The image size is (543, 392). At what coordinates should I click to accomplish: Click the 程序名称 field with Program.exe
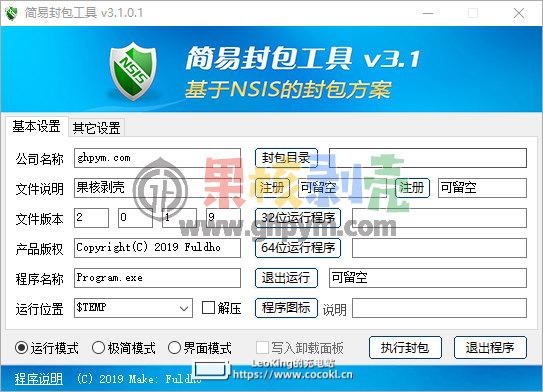157,278
